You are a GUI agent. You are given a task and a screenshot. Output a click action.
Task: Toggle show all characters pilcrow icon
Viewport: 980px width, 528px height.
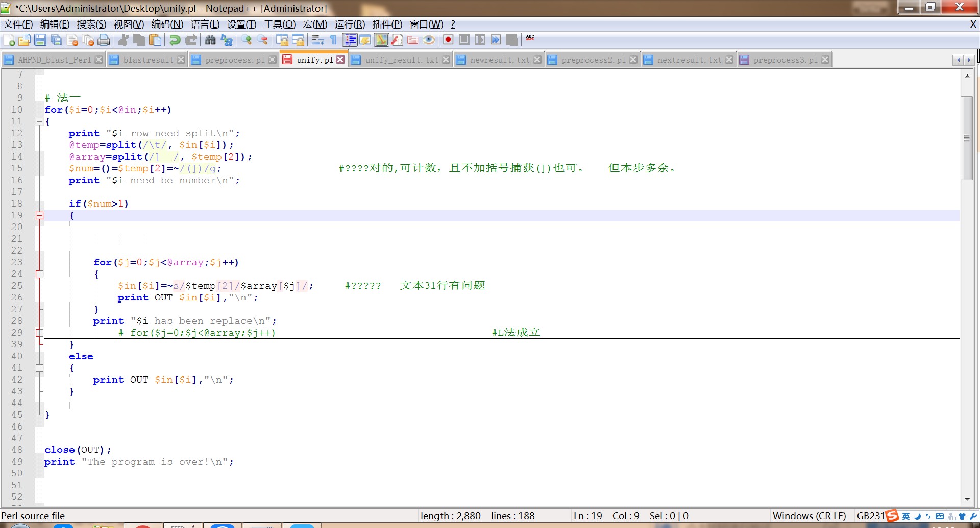(x=333, y=40)
